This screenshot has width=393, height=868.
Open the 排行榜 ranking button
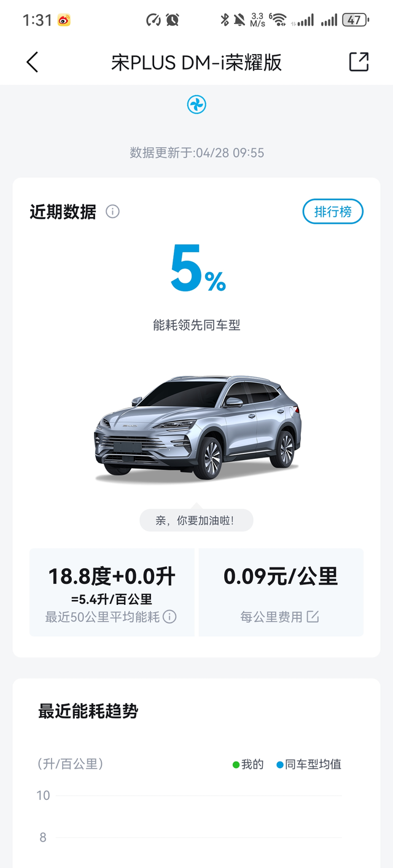(x=333, y=212)
